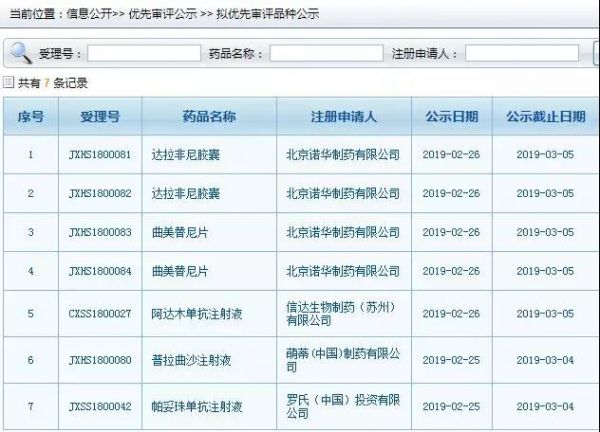Open acceptance number JXHS1800081
The width and height of the screenshot is (600, 432).
100,155
